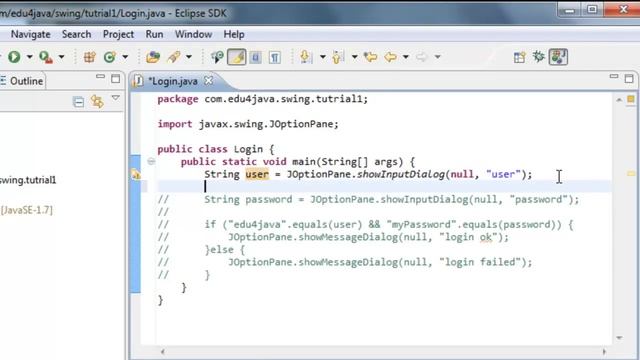Image resolution: width=640 pixels, height=360 pixels.
Task: Click the green Run button in the toolbar
Action: (14, 57)
